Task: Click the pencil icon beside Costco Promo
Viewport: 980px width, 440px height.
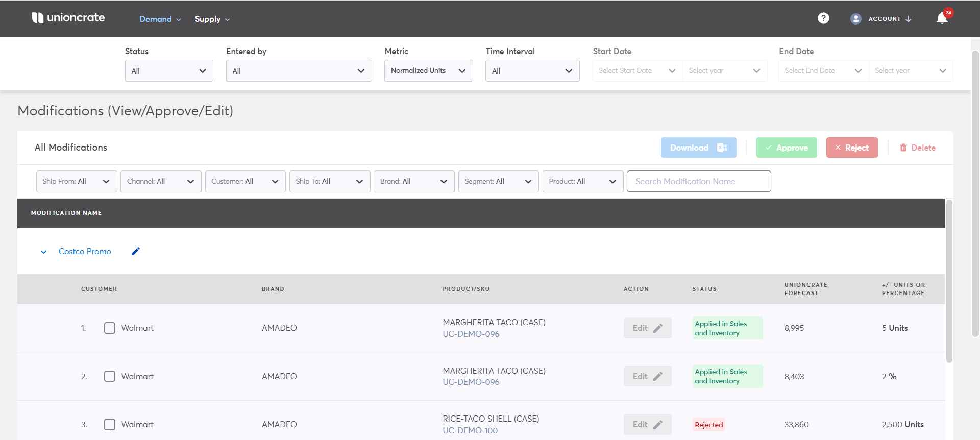Action: [135, 251]
